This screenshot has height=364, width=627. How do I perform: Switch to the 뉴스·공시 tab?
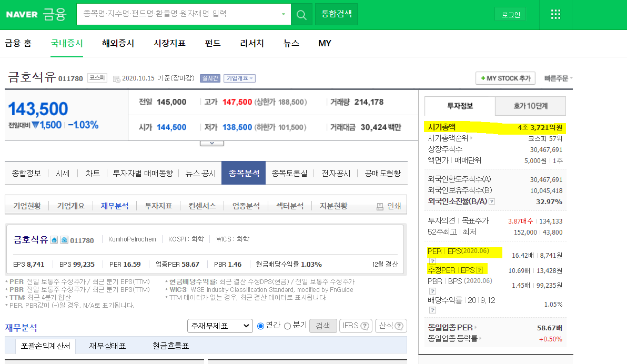tap(201, 173)
